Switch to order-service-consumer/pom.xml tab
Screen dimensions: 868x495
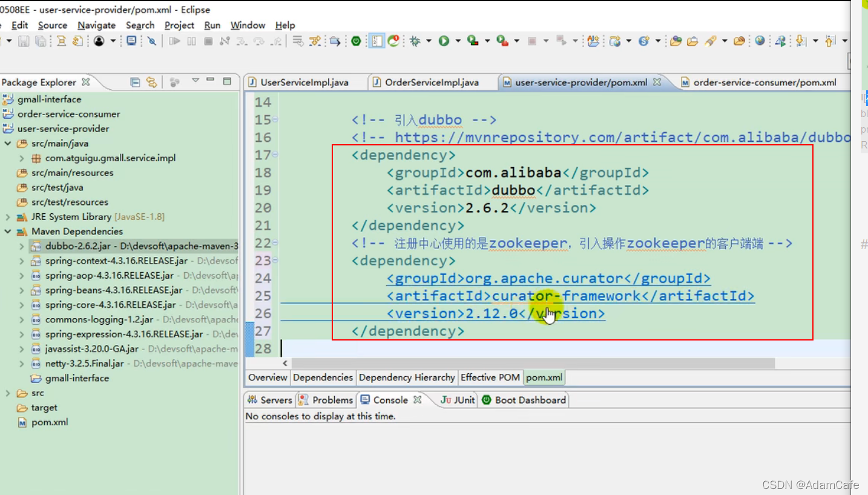(759, 82)
